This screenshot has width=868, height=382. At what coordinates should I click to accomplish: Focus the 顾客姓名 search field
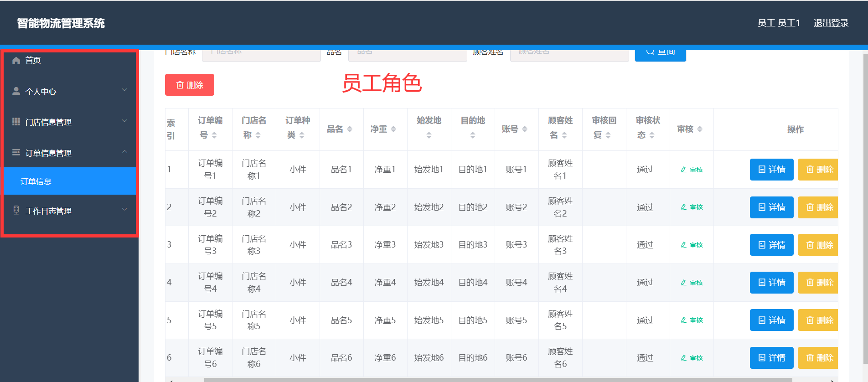pos(569,55)
